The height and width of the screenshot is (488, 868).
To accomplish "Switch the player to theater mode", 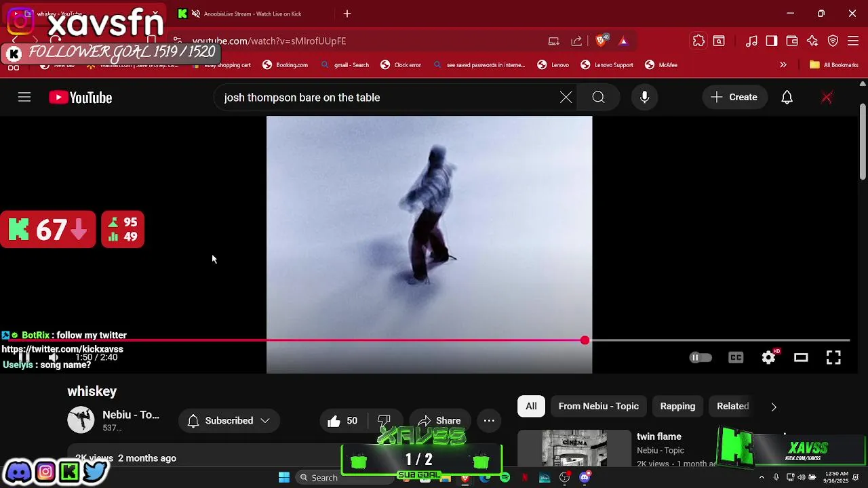I will (801, 357).
